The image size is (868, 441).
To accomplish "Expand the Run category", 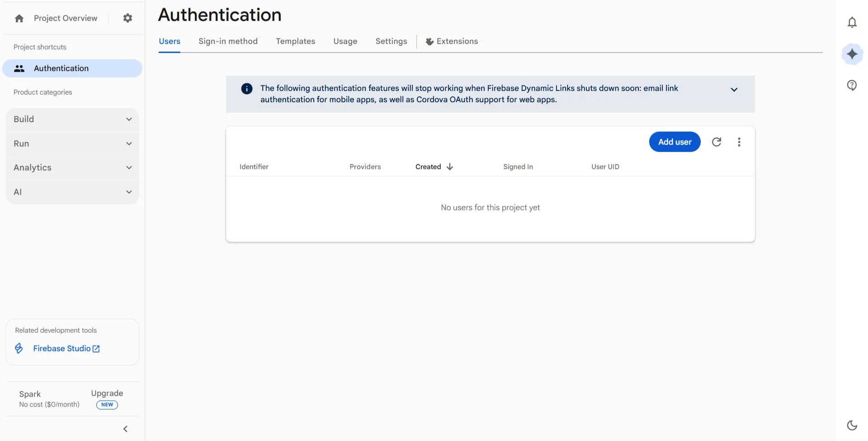I will tap(72, 144).
